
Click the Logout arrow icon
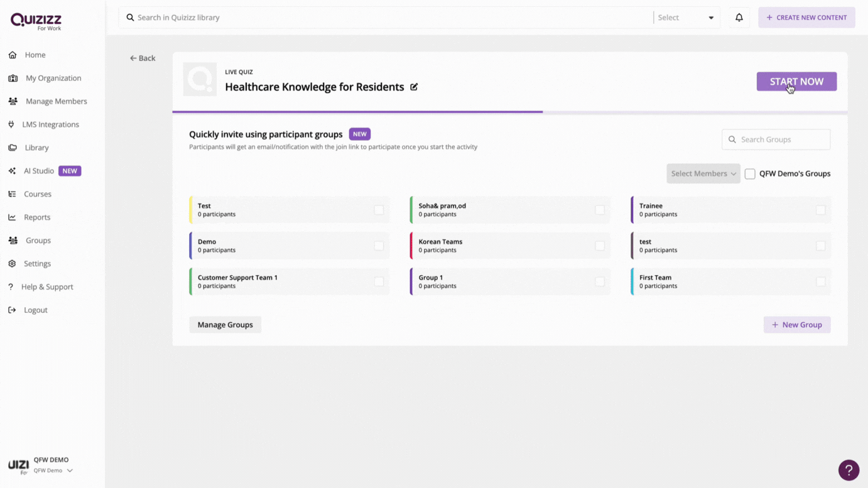point(12,310)
